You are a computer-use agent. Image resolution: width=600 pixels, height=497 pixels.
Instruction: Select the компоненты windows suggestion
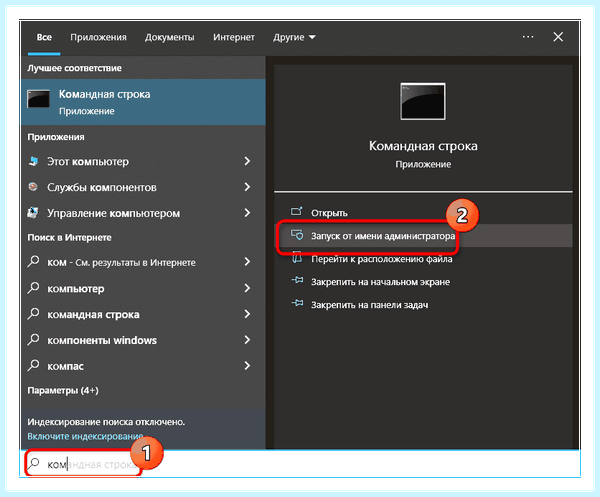pyautogui.click(x=143, y=340)
